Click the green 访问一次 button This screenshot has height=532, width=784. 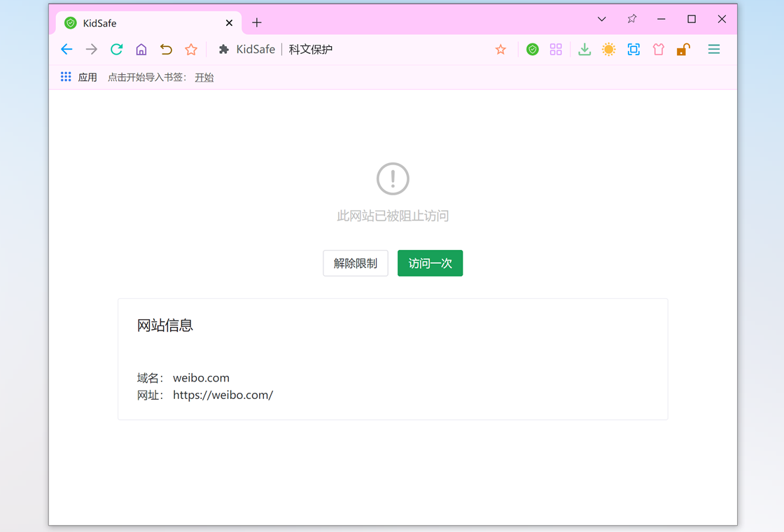[x=430, y=263]
